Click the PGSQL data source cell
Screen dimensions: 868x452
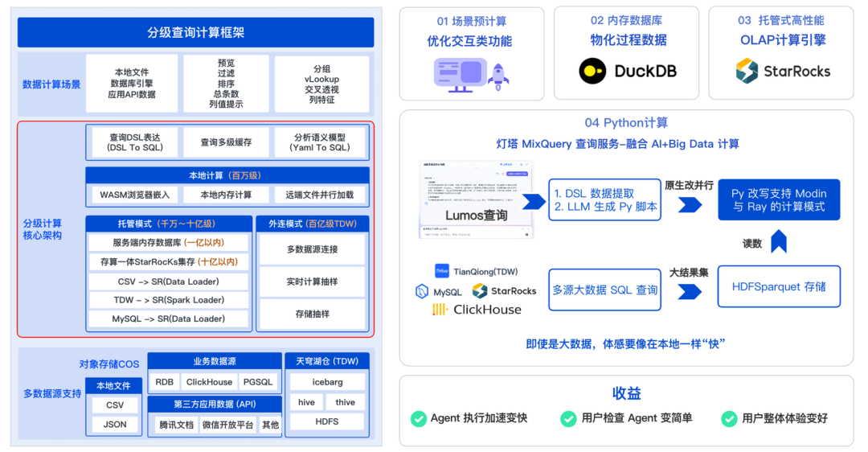point(258,382)
